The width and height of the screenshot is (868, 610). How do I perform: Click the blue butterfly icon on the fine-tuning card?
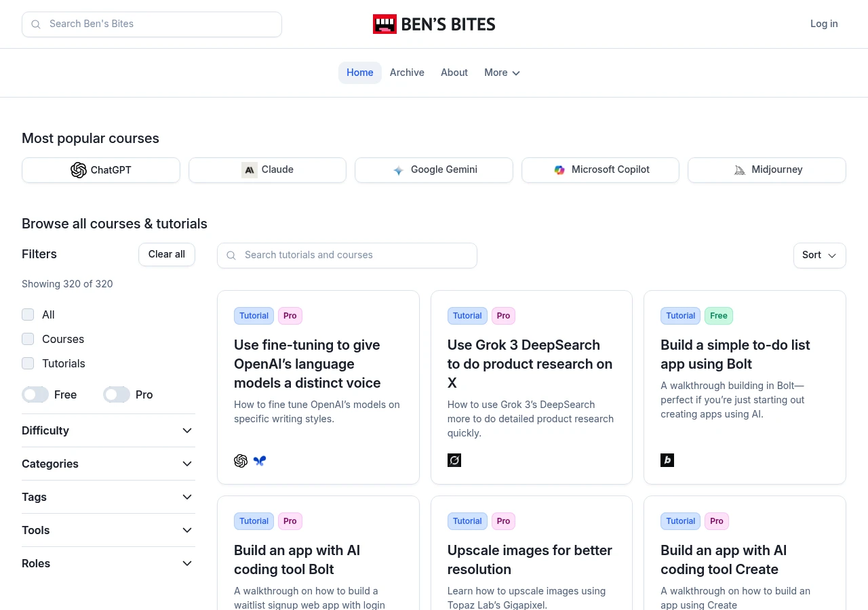(x=260, y=461)
